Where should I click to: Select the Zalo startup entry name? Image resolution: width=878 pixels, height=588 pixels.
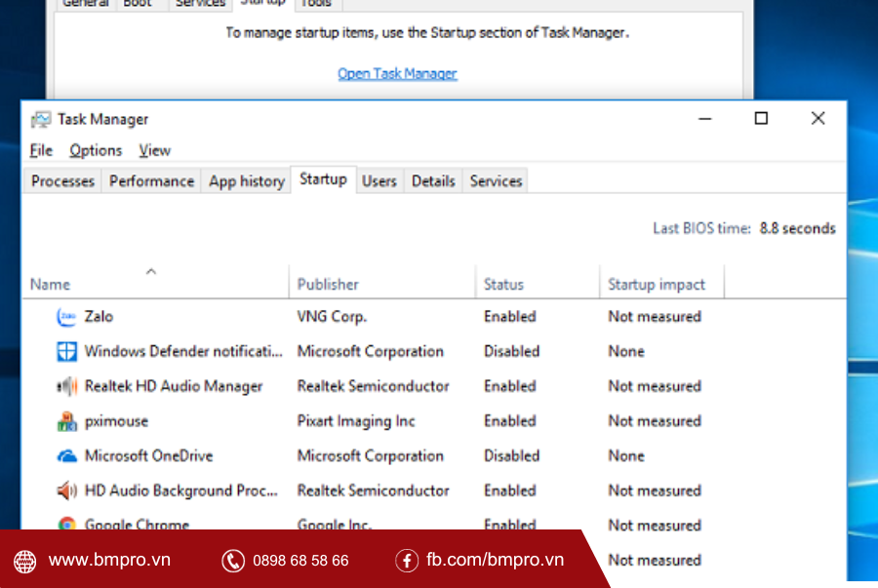[x=99, y=317]
